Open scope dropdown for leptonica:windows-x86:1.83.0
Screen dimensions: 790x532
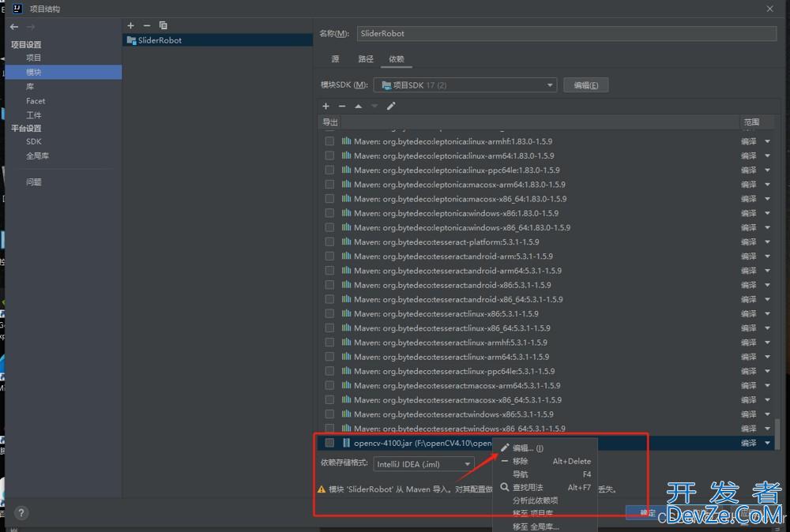click(767, 213)
